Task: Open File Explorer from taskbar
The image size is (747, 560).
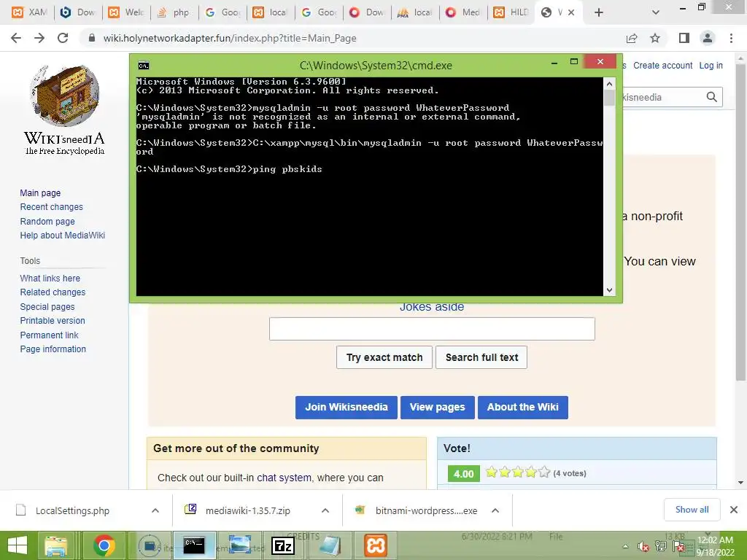Action: pos(56,545)
